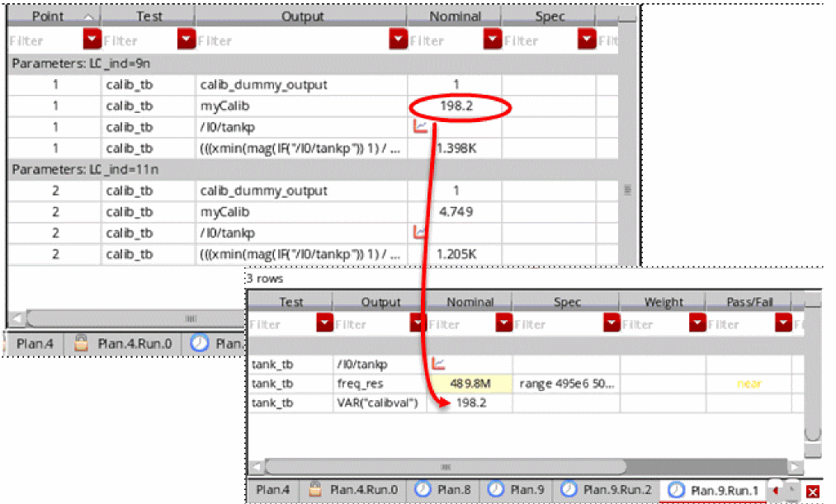This screenshot has height=504, width=836.
Task: Click the upper table horizontal scrollbar
Action: coord(136,318)
